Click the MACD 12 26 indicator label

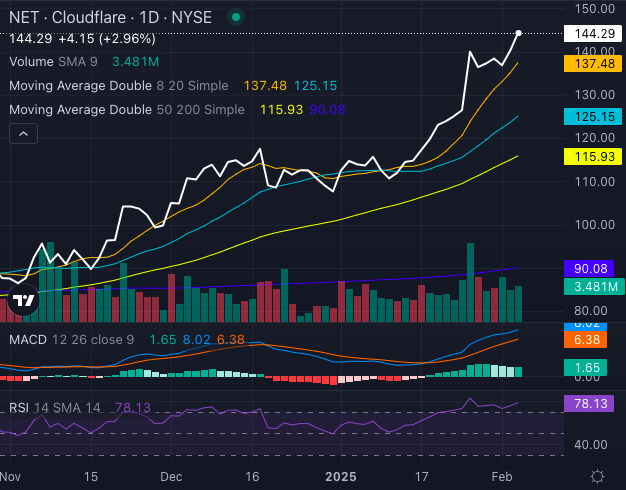70,339
